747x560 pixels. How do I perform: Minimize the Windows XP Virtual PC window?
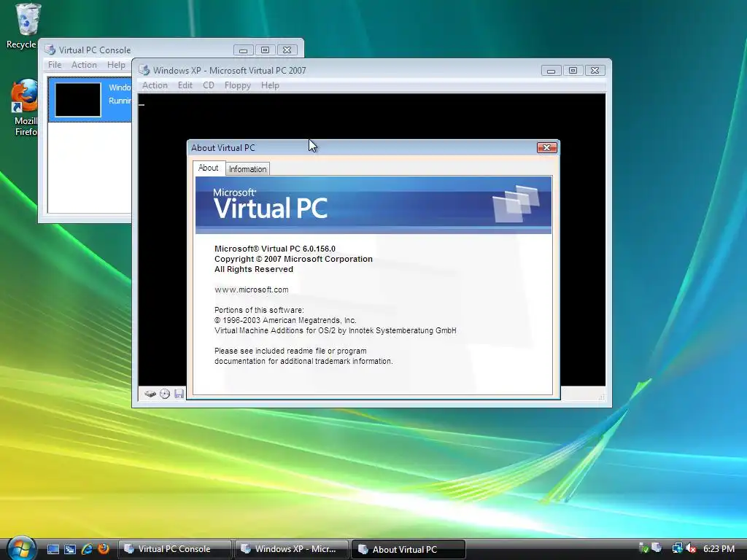click(x=551, y=71)
